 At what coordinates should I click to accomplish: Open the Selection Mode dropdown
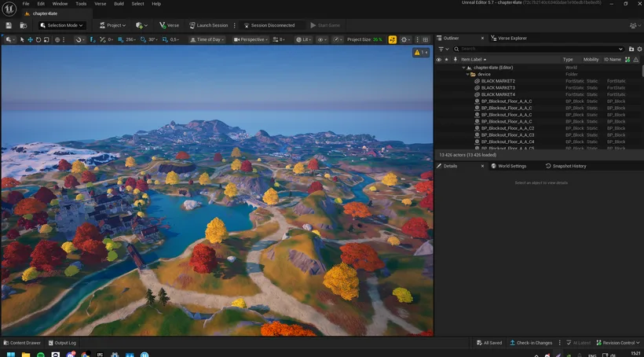(x=62, y=25)
